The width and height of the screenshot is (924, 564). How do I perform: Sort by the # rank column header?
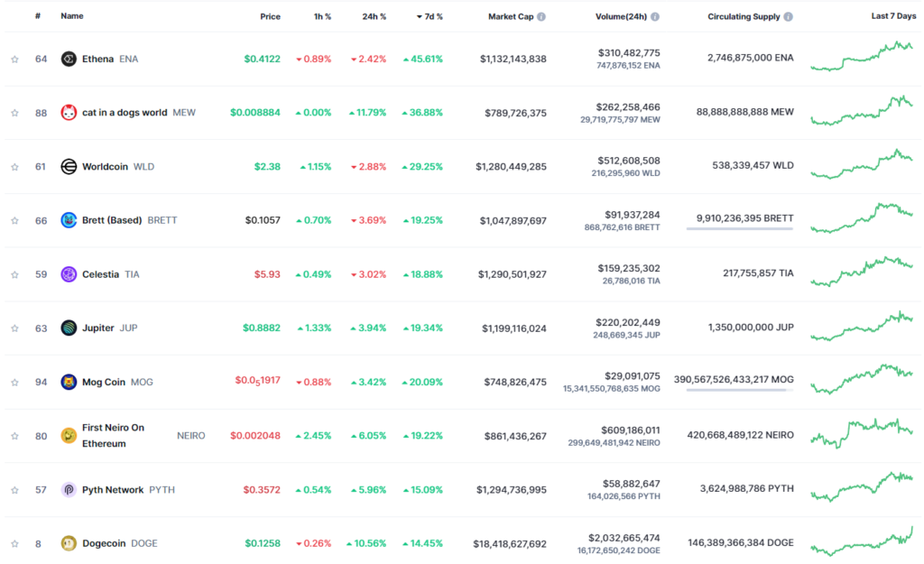(38, 16)
